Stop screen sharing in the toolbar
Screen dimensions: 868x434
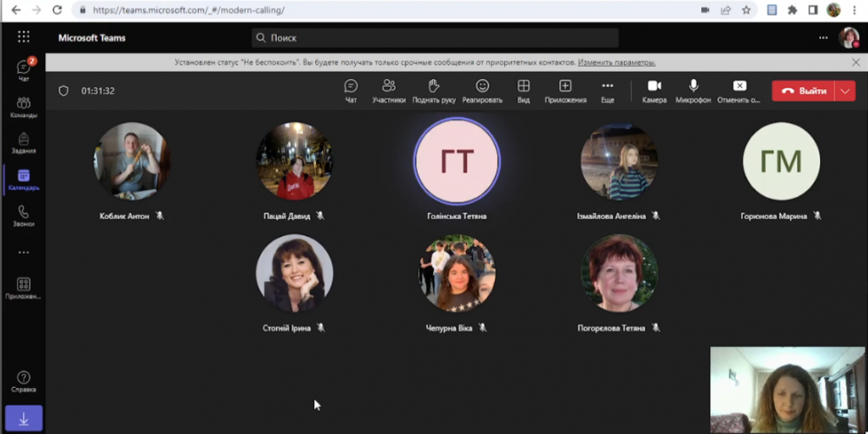[x=739, y=90]
